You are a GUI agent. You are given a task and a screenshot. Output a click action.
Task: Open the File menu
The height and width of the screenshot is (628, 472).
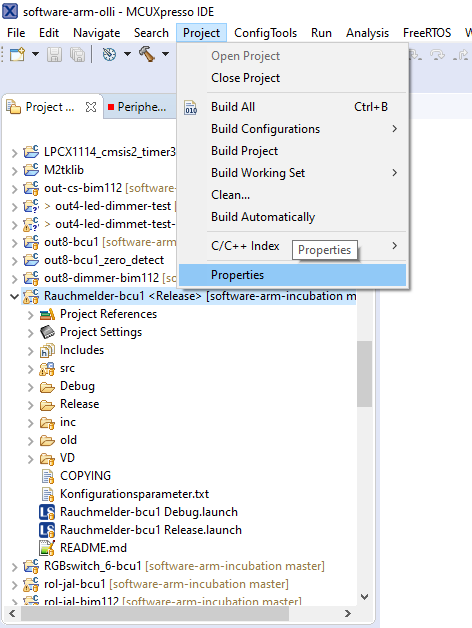16,33
